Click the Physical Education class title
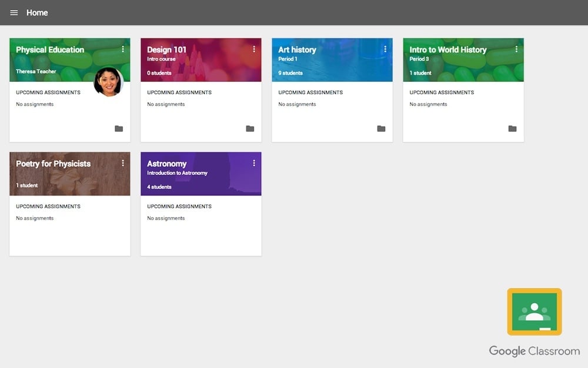588x368 pixels. (x=49, y=50)
